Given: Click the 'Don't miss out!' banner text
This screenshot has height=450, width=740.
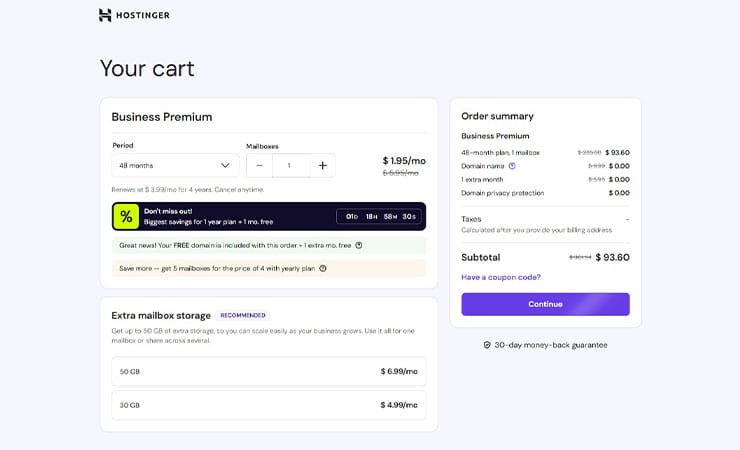Looking at the screenshot, I should 168,211.
